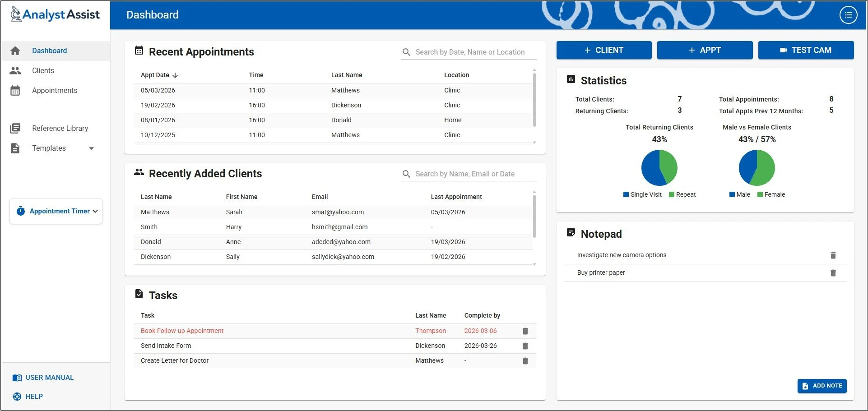Open Reference Library using its book icon

point(15,128)
